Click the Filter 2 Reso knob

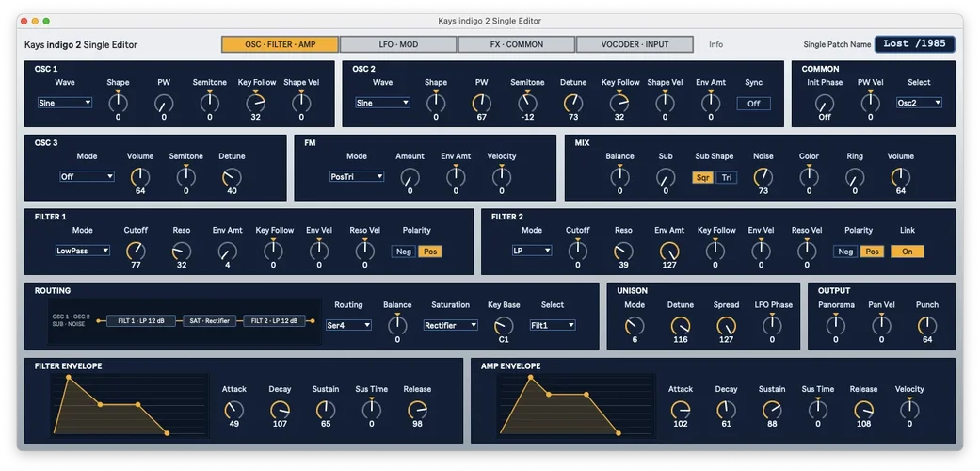(x=623, y=251)
